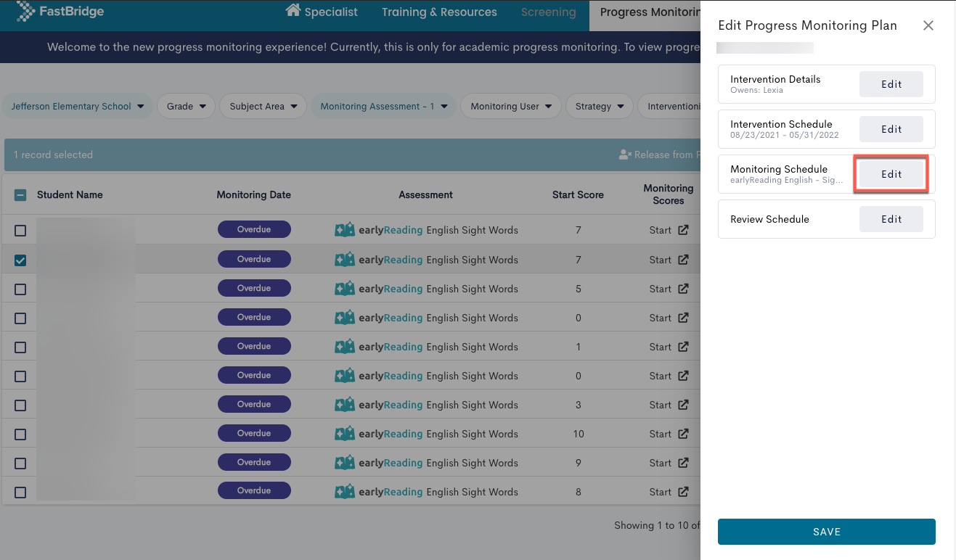Open Start link icon for score 8 row

coord(683,492)
